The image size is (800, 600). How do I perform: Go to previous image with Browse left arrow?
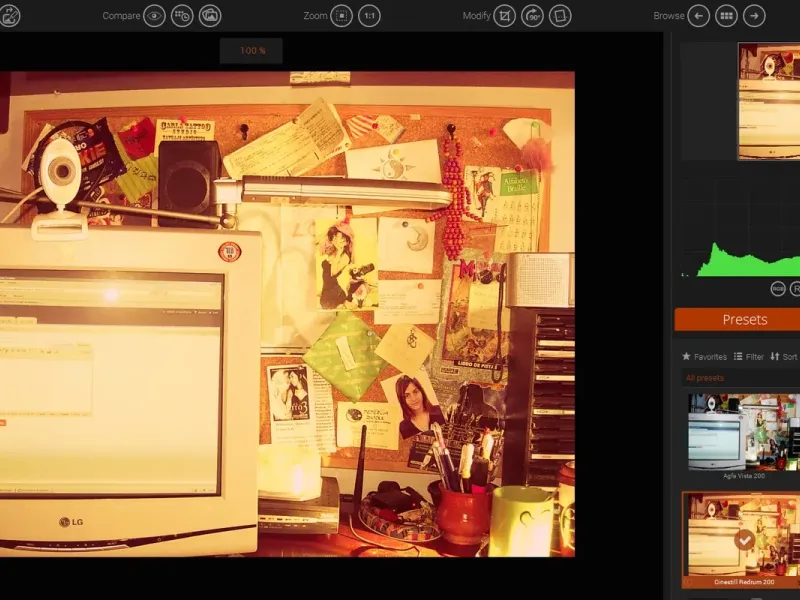click(698, 16)
